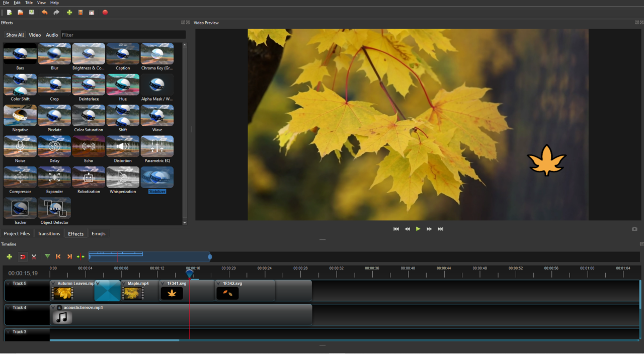Expand the Maple.mp4 clip menu arrow
The image size is (644, 354).
[124, 284]
